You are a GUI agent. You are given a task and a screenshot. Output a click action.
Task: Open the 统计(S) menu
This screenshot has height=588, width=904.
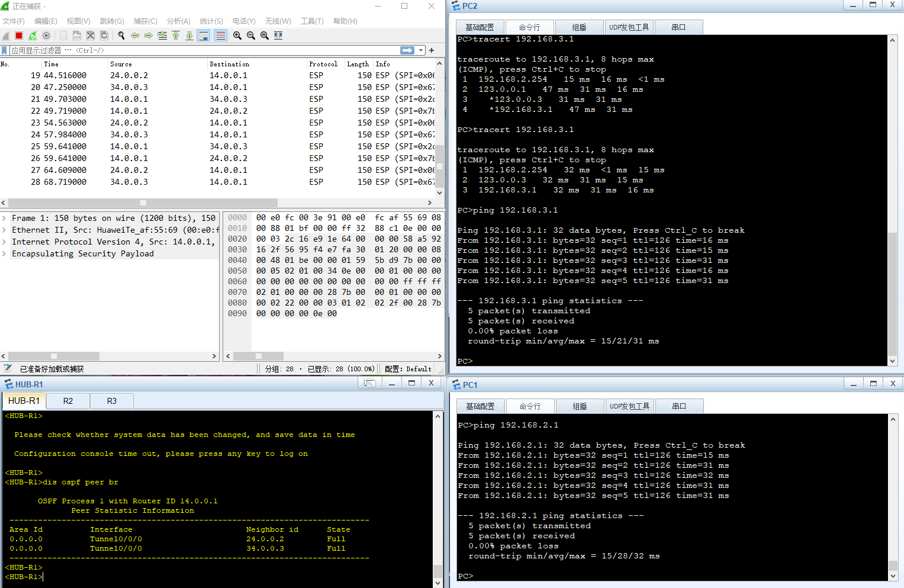pyautogui.click(x=211, y=21)
